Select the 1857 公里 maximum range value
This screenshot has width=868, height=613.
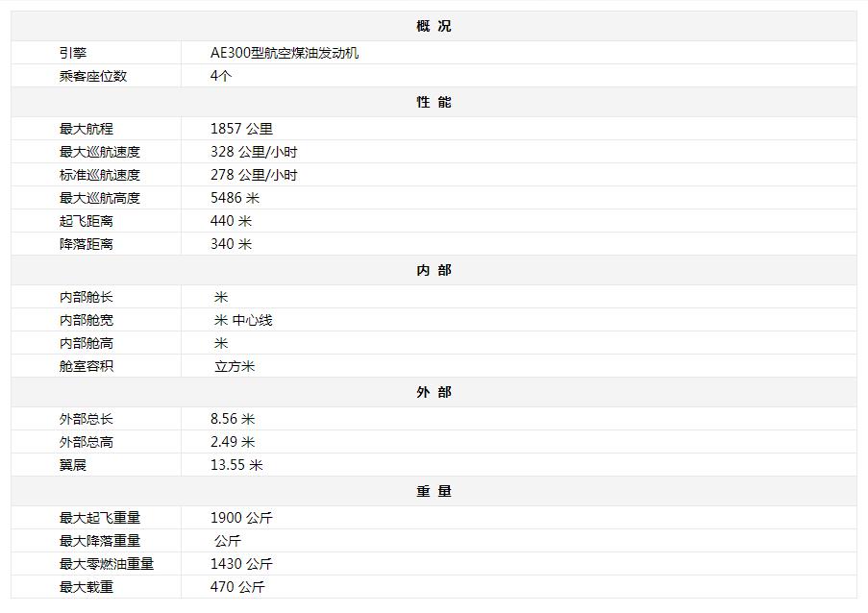click(241, 129)
